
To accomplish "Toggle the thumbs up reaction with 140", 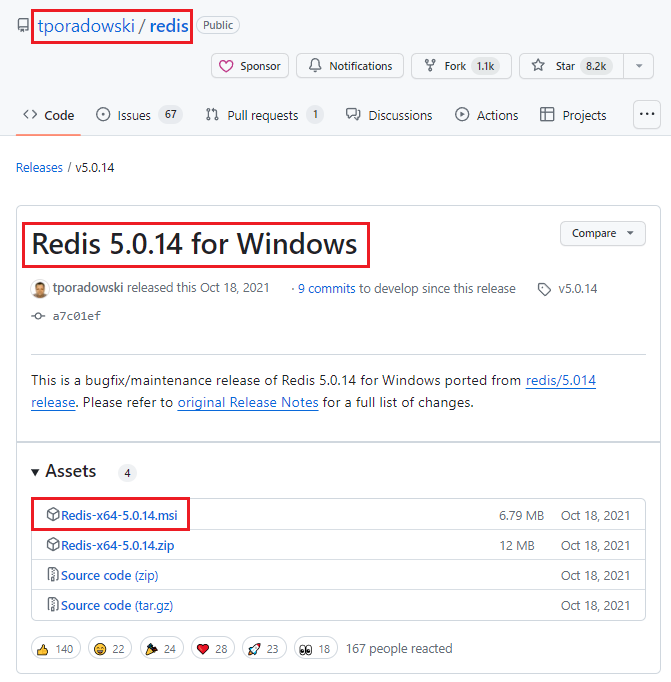I will (x=56, y=649).
